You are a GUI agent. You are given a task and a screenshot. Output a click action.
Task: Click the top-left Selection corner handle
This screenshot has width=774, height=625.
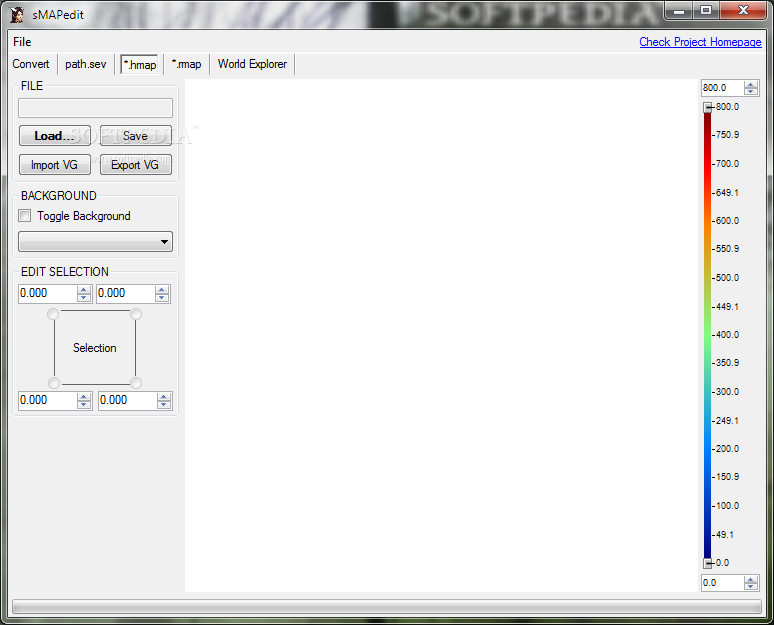pyautogui.click(x=53, y=314)
